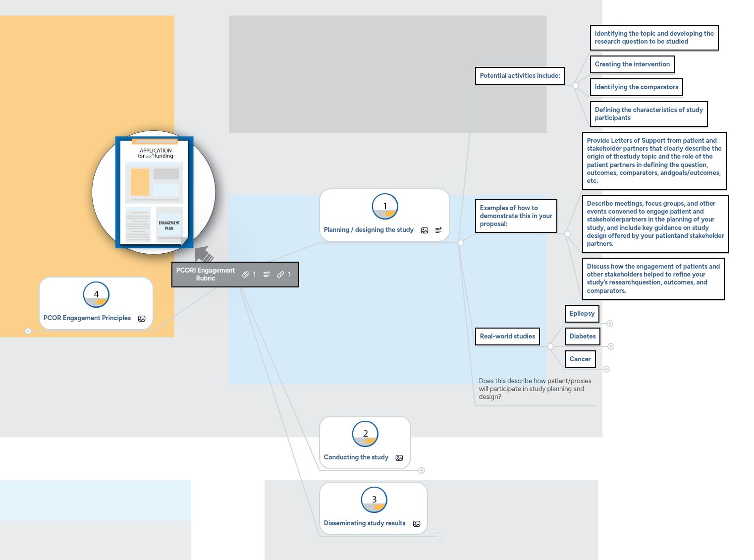Click numbered circle 2 icon
This screenshot has height=560, width=754.
point(365,434)
